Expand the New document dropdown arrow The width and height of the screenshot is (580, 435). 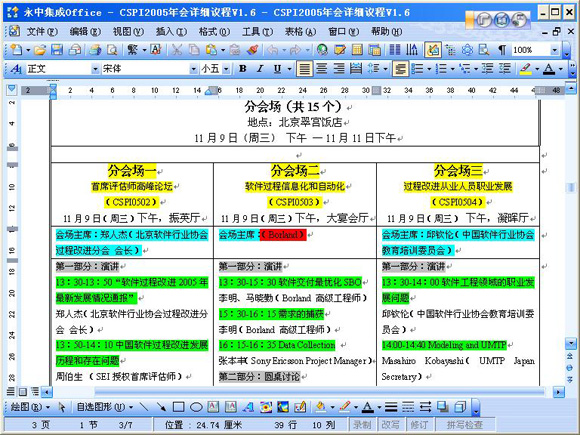pyautogui.click(x=28, y=50)
